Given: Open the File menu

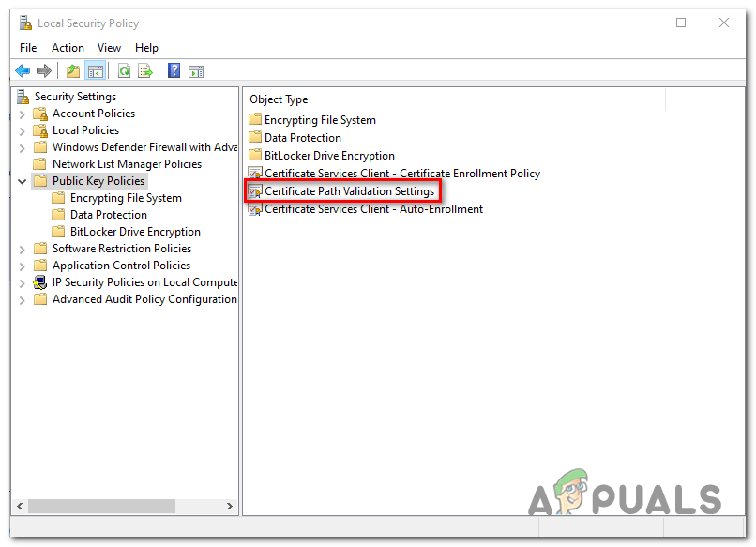Looking at the screenshot, I should click(28, 48).
